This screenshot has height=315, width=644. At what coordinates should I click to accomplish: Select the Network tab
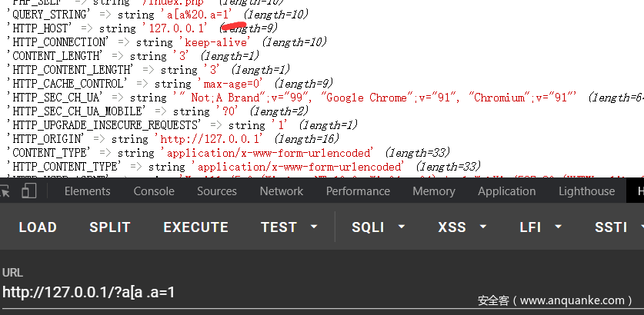tap(281, 191)
